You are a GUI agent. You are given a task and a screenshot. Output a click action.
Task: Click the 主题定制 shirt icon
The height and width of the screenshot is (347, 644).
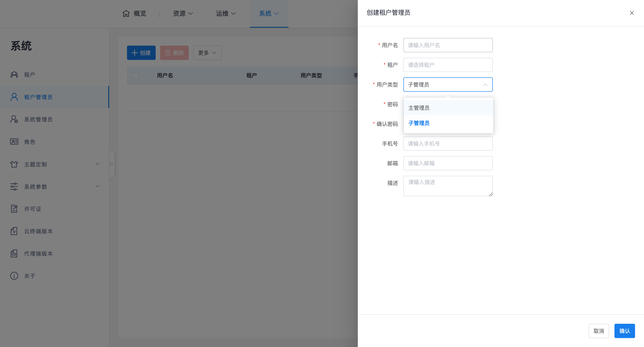(x=14, y=164)
